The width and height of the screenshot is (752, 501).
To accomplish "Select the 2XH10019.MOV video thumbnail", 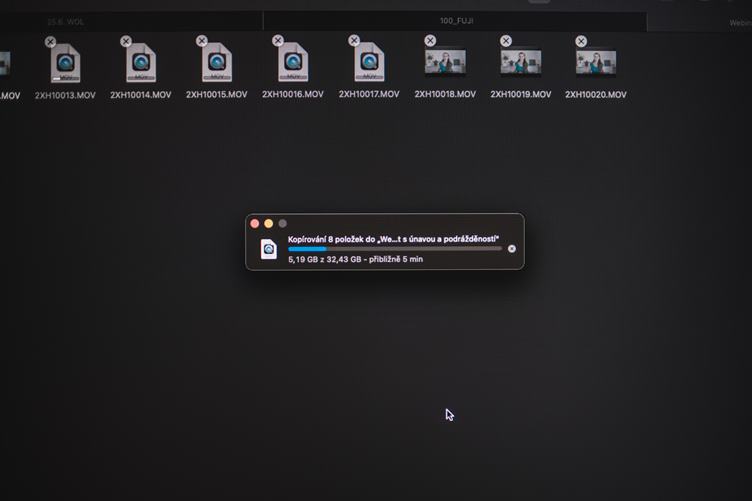I will (521, 62).
